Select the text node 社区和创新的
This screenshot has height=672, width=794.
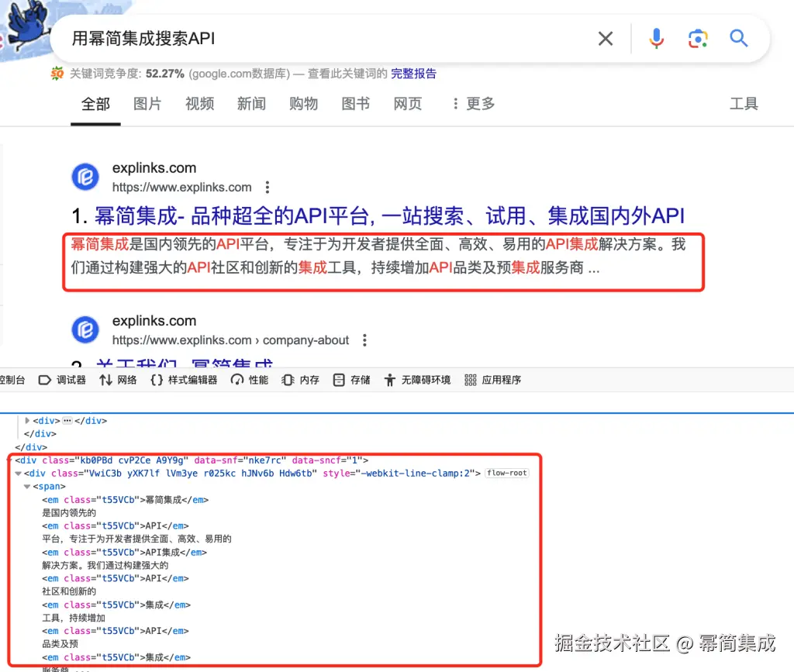point(69,591)
